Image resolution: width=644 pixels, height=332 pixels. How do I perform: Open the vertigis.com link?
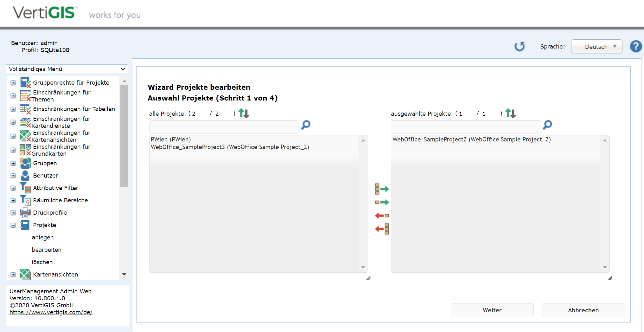51,312
